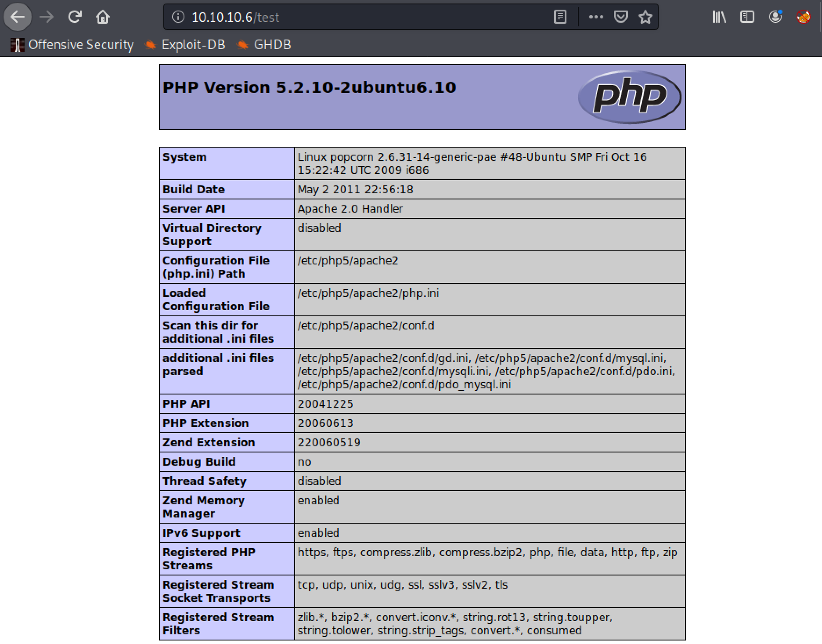Click the Forward navigation arrow
This screenshot has width=822, height=644.
(47, 17)
